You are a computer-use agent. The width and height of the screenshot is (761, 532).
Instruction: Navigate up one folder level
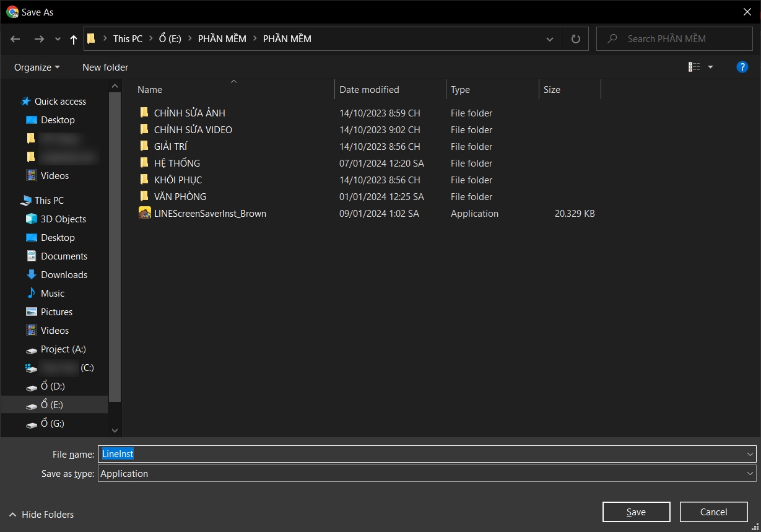(x=74, y=39)
